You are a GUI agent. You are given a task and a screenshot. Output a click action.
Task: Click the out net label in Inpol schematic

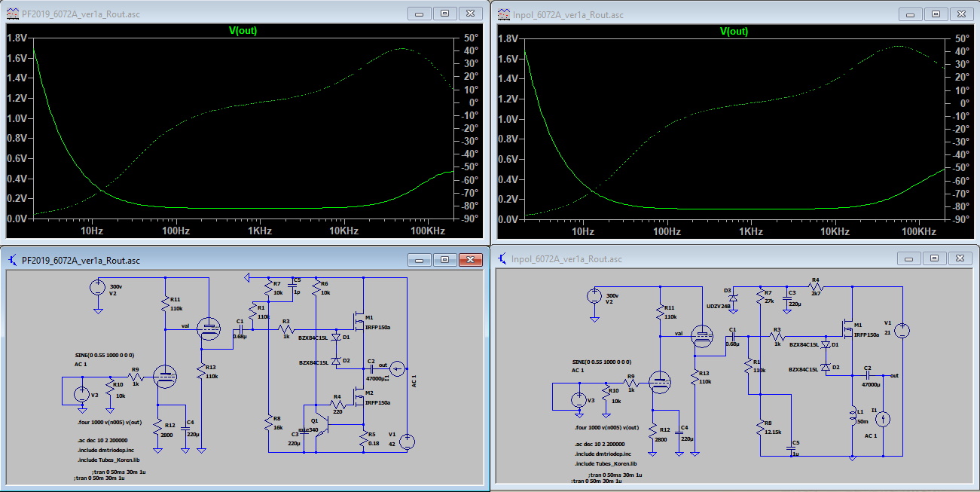point(894,374)
